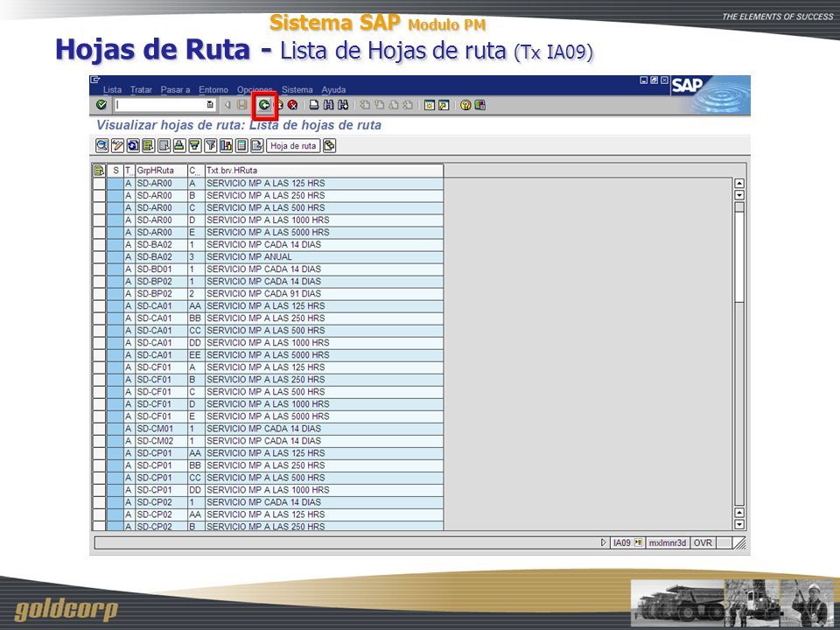840x630 pixels.
Task: Click the Set Filter funnel icon with green
Action: [195, 145]
